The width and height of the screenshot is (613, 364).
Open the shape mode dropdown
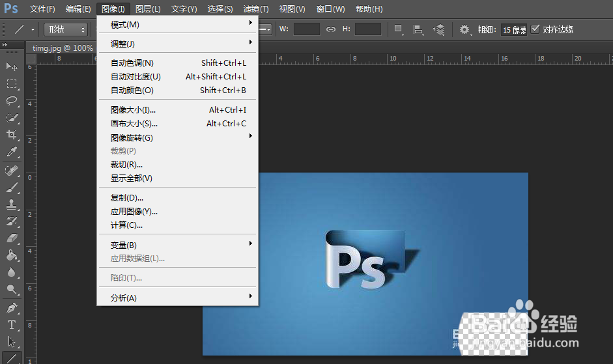click(66, 29)
